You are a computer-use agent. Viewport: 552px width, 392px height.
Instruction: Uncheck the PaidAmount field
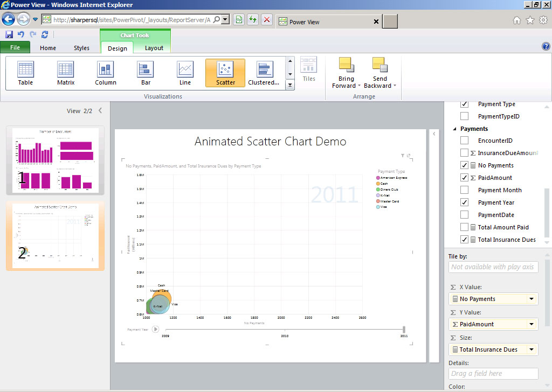tap(464, 178)
